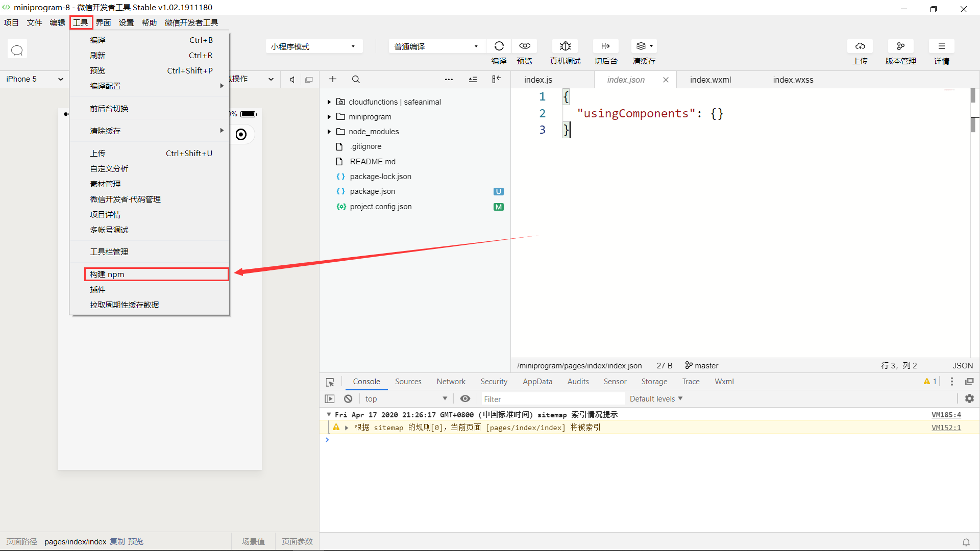Viewport: 980px width, 551px height.
Task: Toggle the console sidebar panel button
Action: coord(330,399)
